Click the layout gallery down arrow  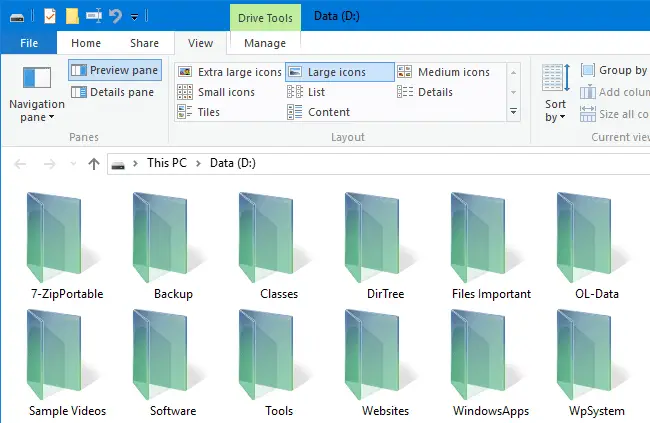pyautogui.click(x=513, y=92)
